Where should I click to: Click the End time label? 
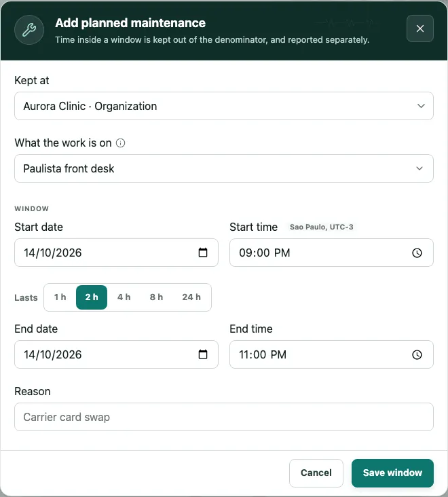251,329
